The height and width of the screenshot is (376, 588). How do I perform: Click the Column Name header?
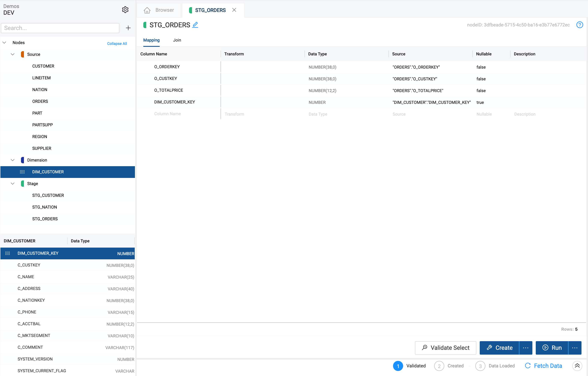(154, 54)
